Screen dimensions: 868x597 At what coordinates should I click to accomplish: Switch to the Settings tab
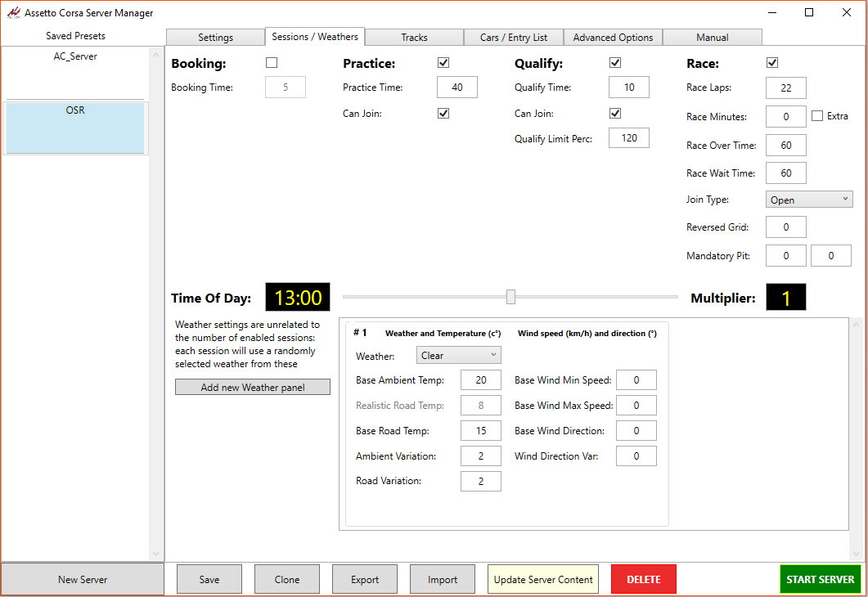pyautogui.click(x=215, y=37)
